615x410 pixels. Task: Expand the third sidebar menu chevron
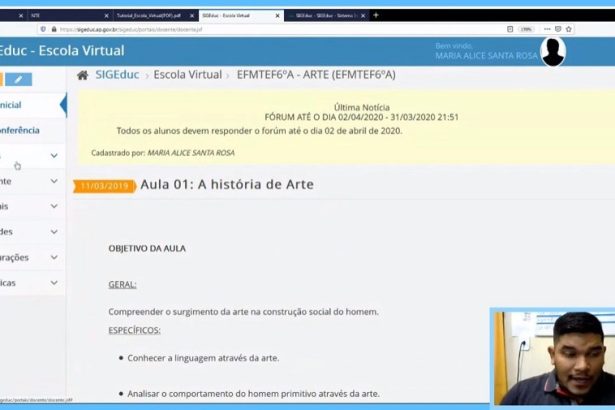pyautogui.click(x=54, y=207)
